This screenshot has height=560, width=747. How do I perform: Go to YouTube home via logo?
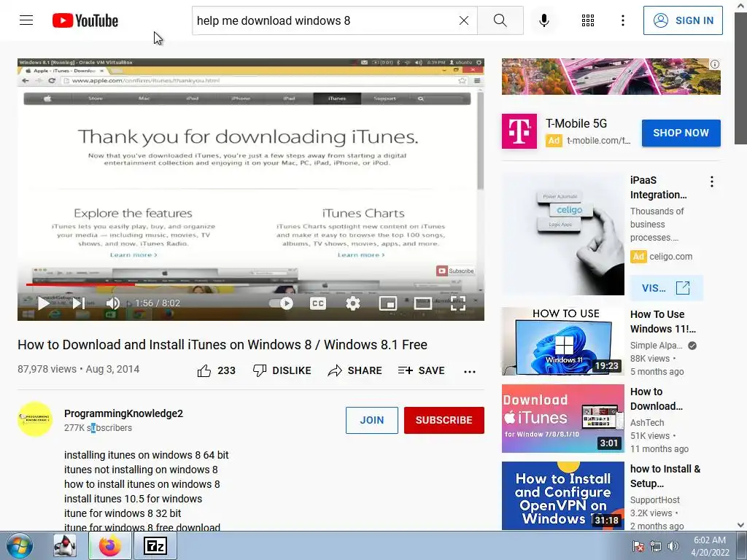click(85, 20)
